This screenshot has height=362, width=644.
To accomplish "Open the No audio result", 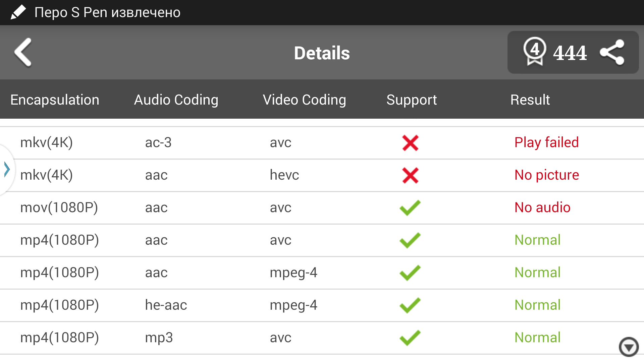I will [x=542, y=207].
